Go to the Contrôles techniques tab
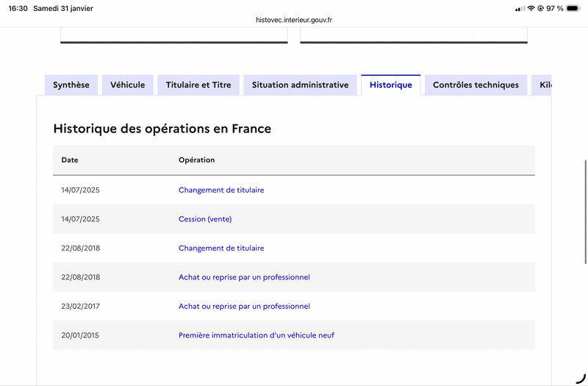The width and height of the screenshot is (588, 386). coord(476,85)
